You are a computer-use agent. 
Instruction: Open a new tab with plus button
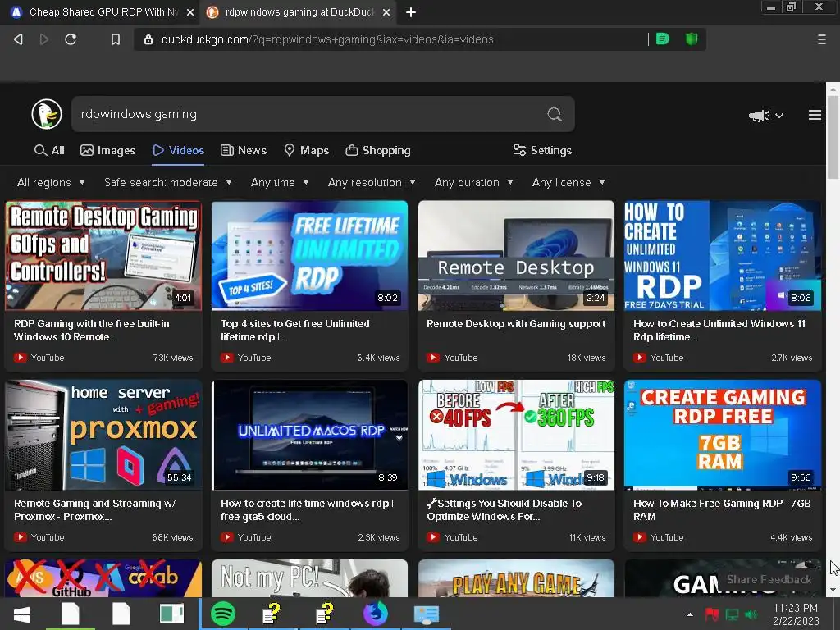pos(411,11)
